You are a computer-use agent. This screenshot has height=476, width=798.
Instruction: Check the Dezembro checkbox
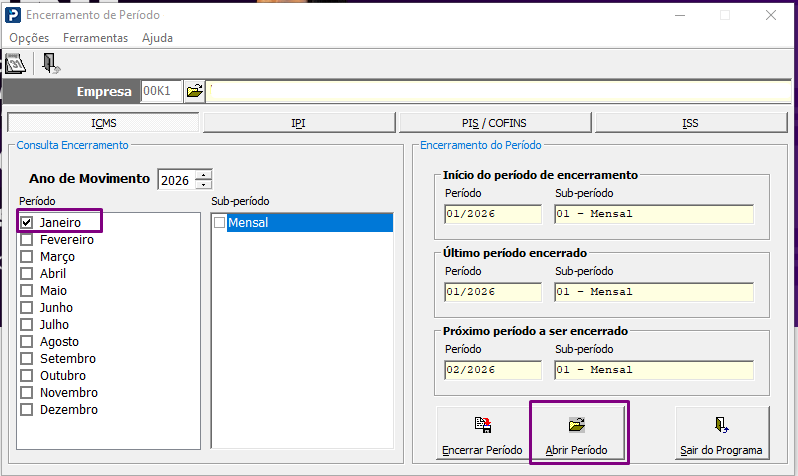coord(27,409)
